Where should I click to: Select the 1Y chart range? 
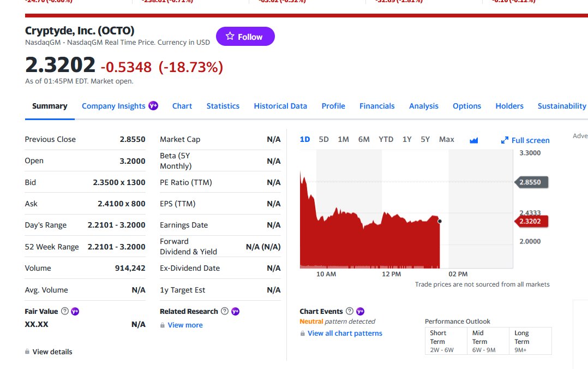(x=407, y=139)
